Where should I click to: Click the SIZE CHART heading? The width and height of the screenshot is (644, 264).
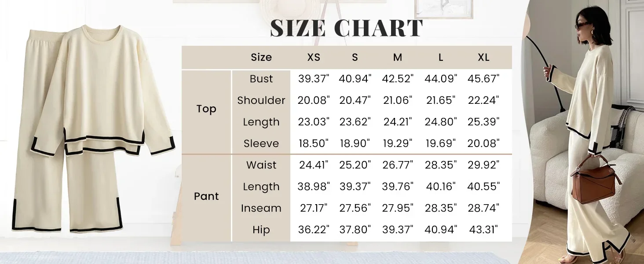pyautogui.click(x=346, y=28)
